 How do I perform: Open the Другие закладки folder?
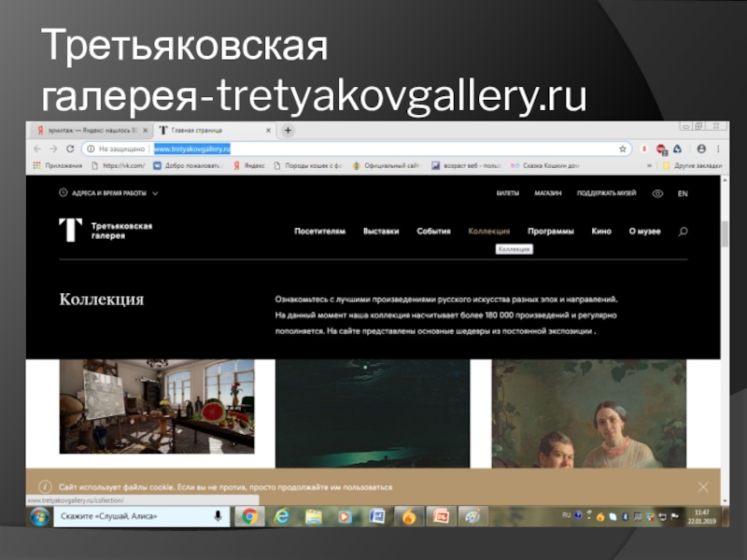(x=692, y=166)
